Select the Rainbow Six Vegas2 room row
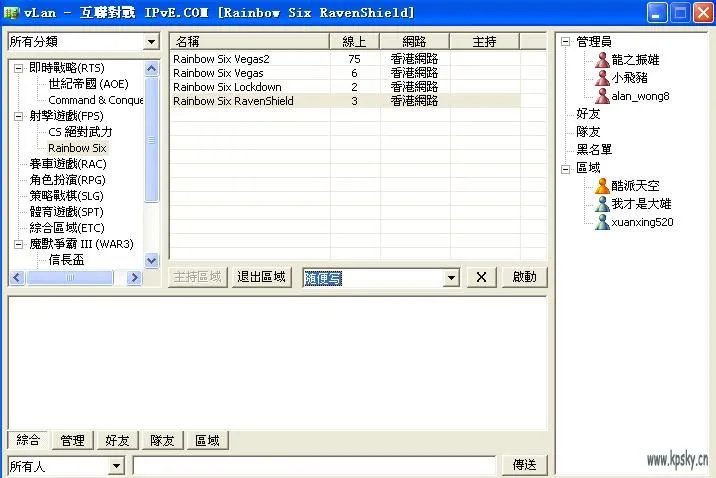The image size is (716, 478). (x=346, y=59)
